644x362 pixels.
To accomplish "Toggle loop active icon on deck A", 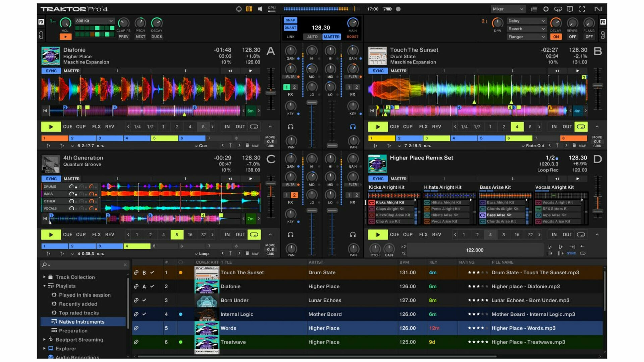I will 254,127.
